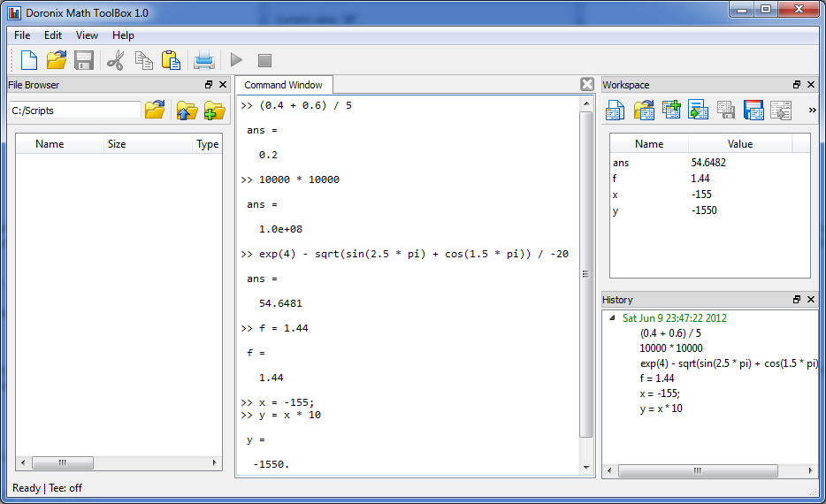Click the Copy icon in main toolbar

(143, 60)
